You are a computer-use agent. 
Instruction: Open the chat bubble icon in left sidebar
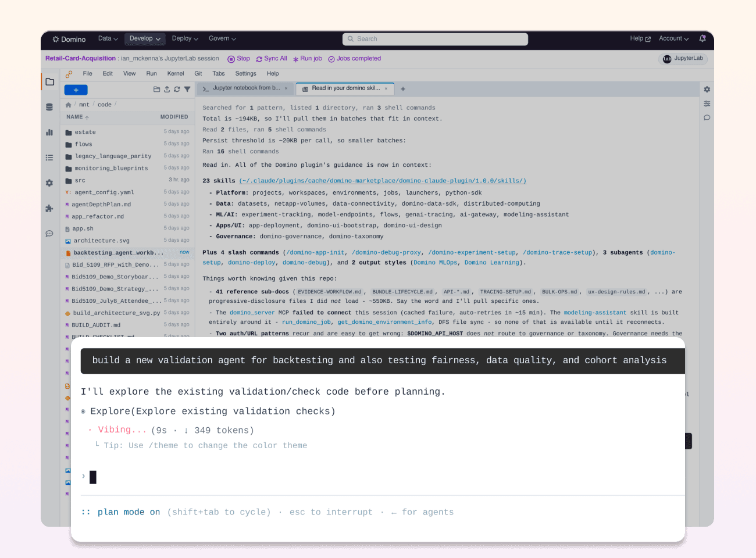click(49, 234)
